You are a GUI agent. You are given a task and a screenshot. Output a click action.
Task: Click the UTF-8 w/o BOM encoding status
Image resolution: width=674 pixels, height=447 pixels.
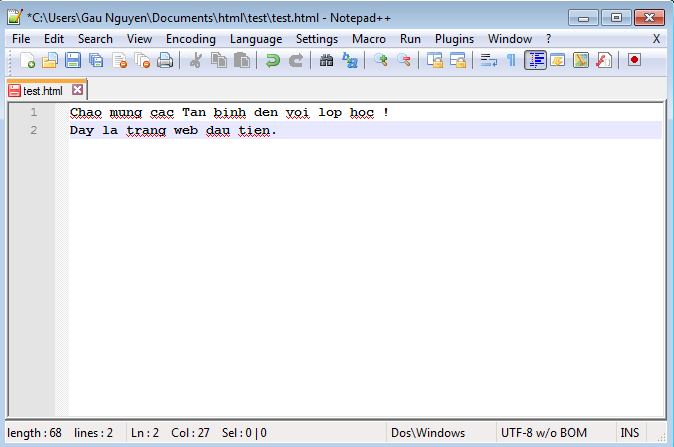[544, 433]
